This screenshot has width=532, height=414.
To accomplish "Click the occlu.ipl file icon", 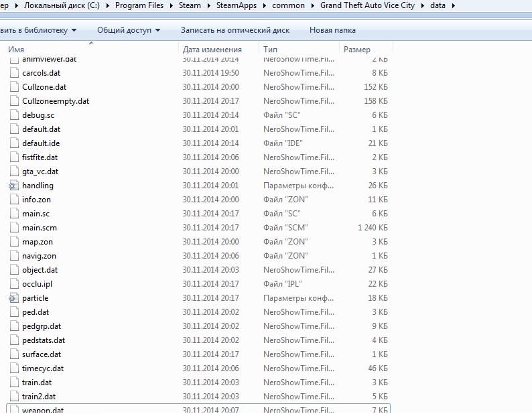I will (14, 284).
